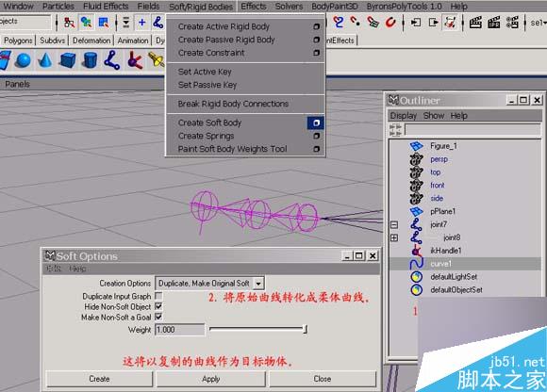Open the Creation Options dropdown

click(258, 284)
